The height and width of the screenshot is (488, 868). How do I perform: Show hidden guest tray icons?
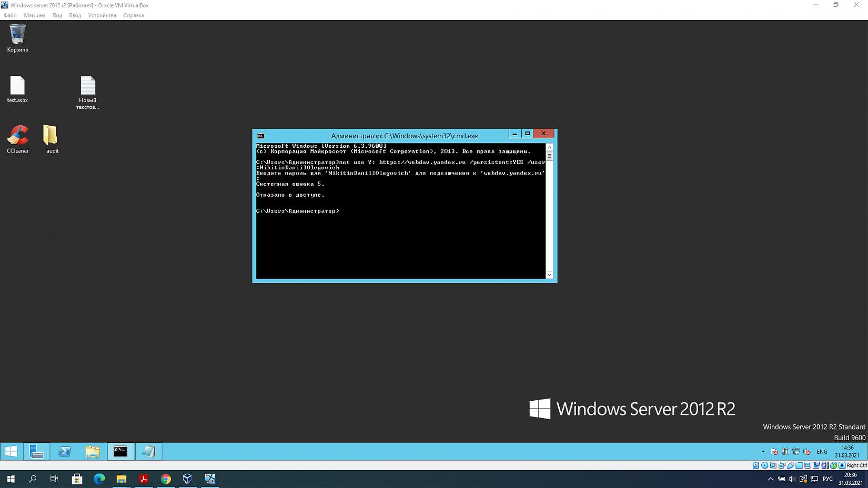tap(763, 452)
